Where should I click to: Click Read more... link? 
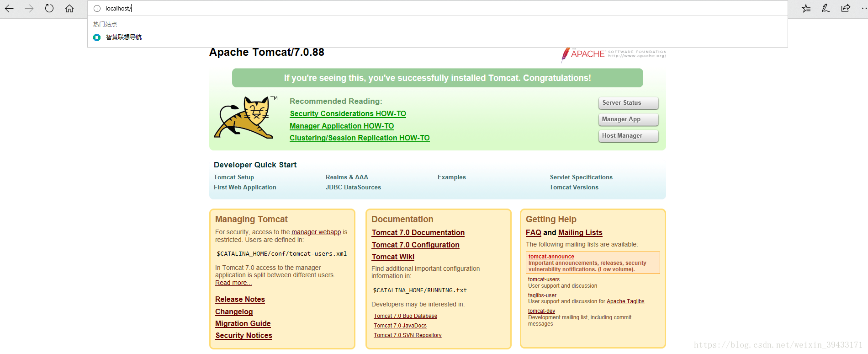[233, 283]
